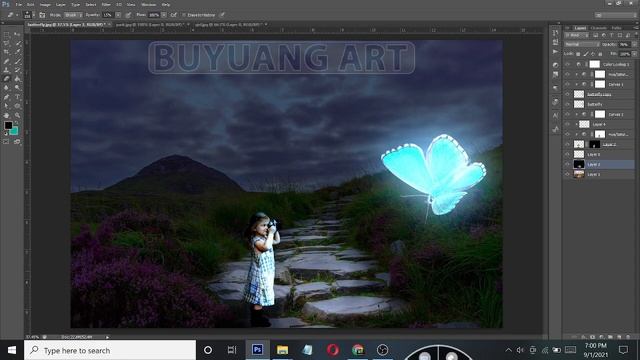Hide the butterfly copy layer
This screenshot has width=640, height=360.
point(567,94)
